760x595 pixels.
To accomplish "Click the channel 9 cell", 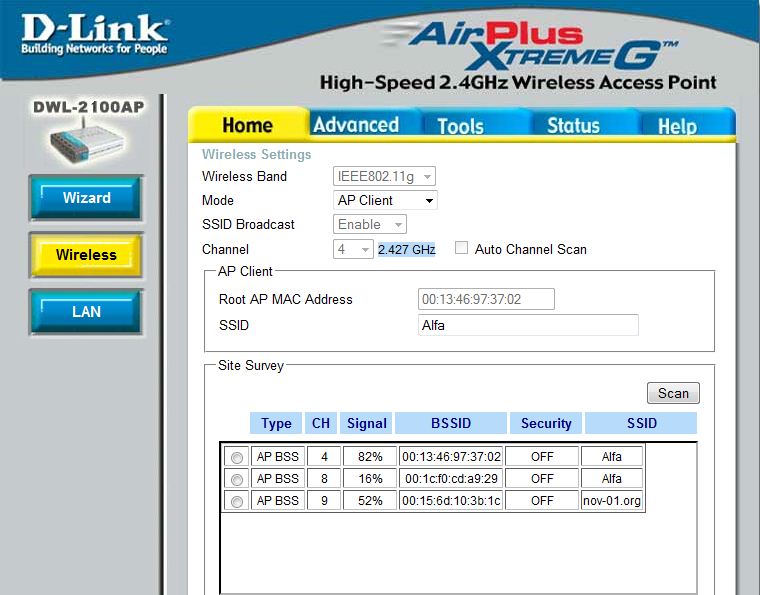I will click(x=324, y=501).
